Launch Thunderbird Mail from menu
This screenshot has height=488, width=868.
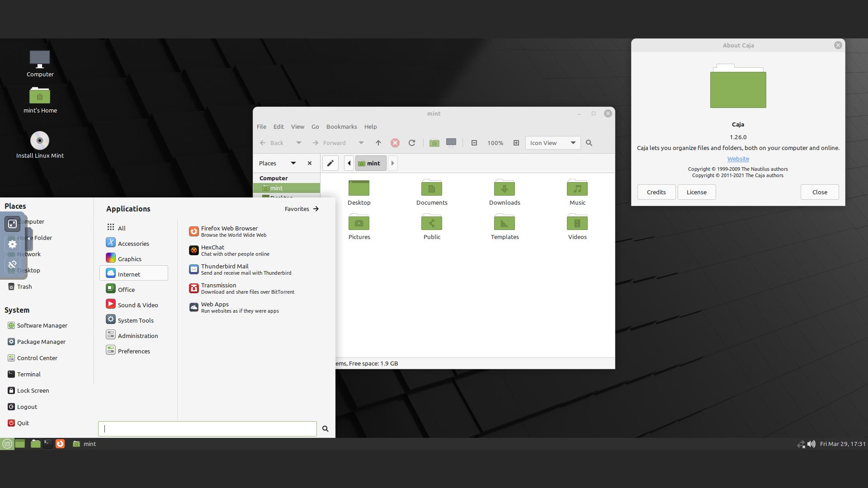coord(241,269)
